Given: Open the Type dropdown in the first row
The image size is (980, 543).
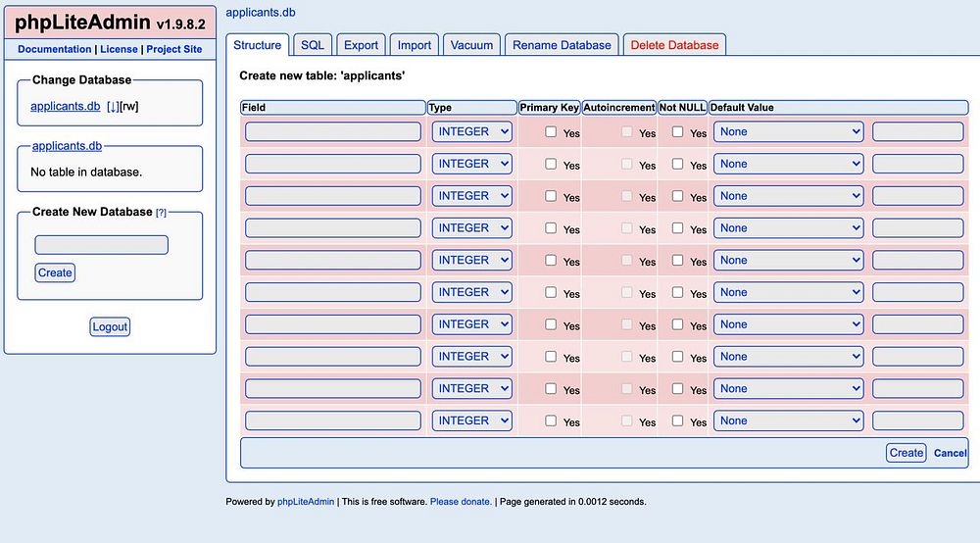Looking at the screenshot, I should (472, 131).
